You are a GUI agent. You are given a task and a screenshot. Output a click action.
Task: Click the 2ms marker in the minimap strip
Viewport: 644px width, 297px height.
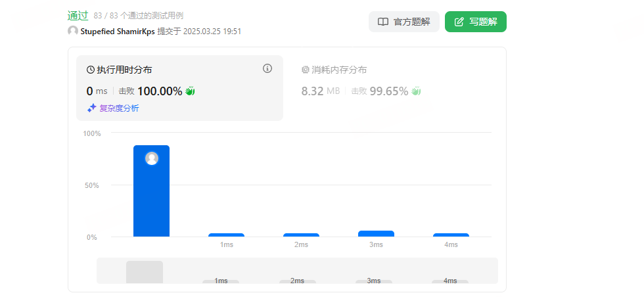pos(297,281)
